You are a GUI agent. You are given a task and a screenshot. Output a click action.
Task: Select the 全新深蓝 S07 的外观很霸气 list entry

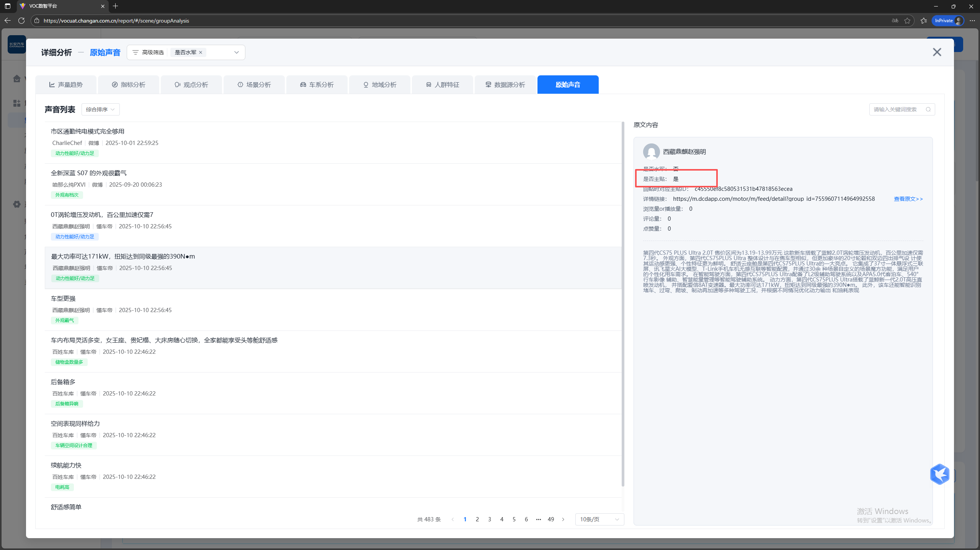(x=89, y=173)
